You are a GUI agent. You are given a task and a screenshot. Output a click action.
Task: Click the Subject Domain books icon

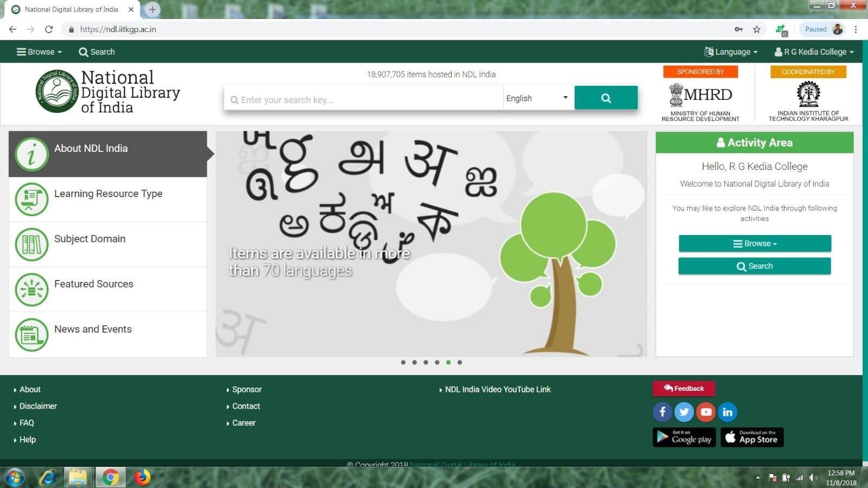pos(31,244)
